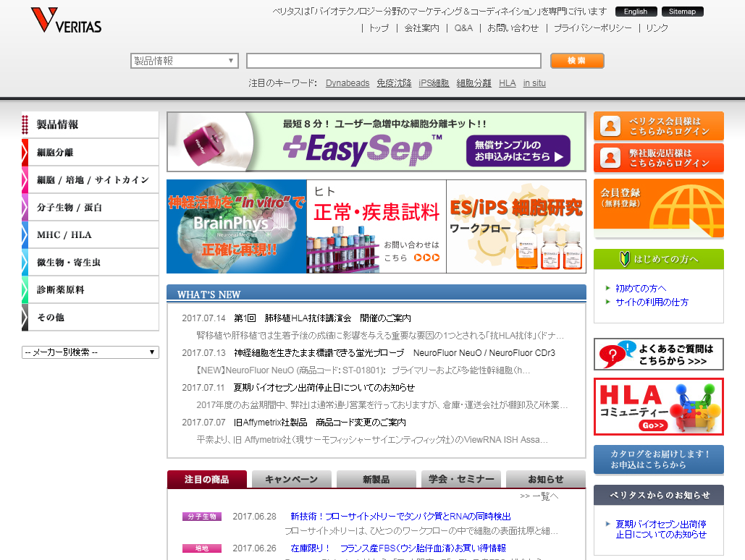Open the 細胞分離 product category
The width and height of the screenshot is (745, 560).
pos(91,153)
